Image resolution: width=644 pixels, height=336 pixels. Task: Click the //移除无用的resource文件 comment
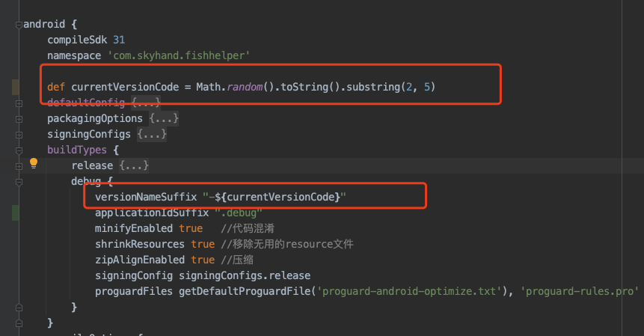287,244
